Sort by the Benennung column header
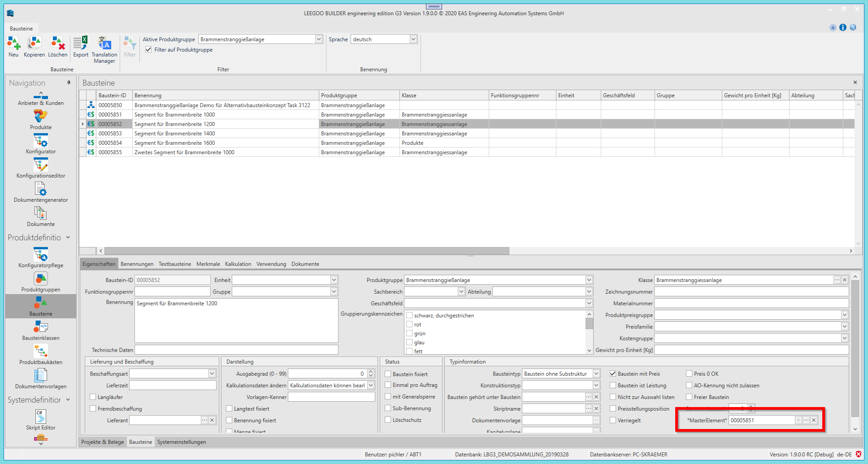Screen dimensions: 868x464 [226, 95]
